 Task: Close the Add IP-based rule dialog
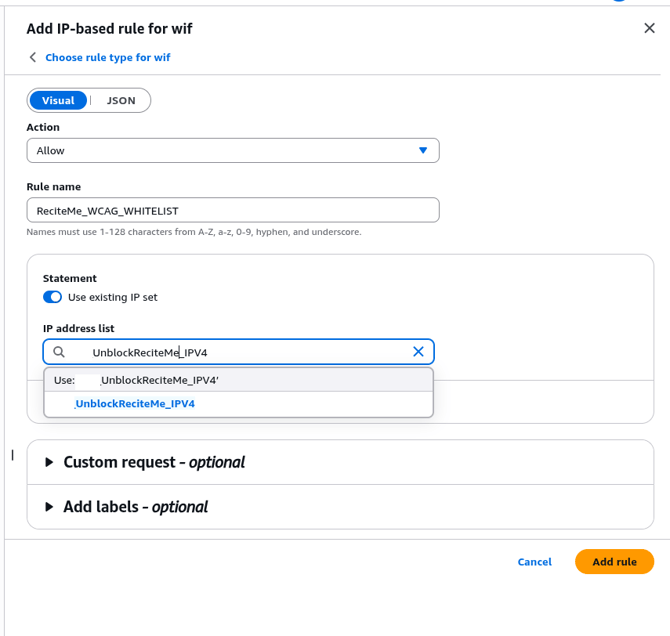tap(649, 29)
